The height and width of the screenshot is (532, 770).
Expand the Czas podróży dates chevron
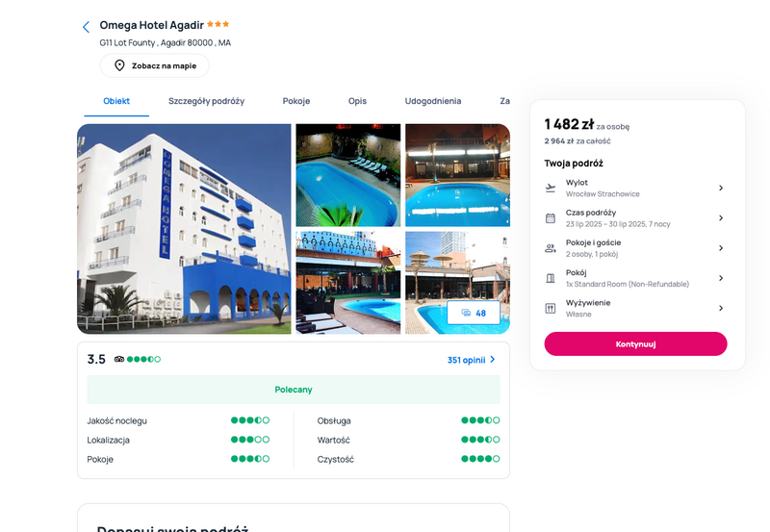coord(721,218)
